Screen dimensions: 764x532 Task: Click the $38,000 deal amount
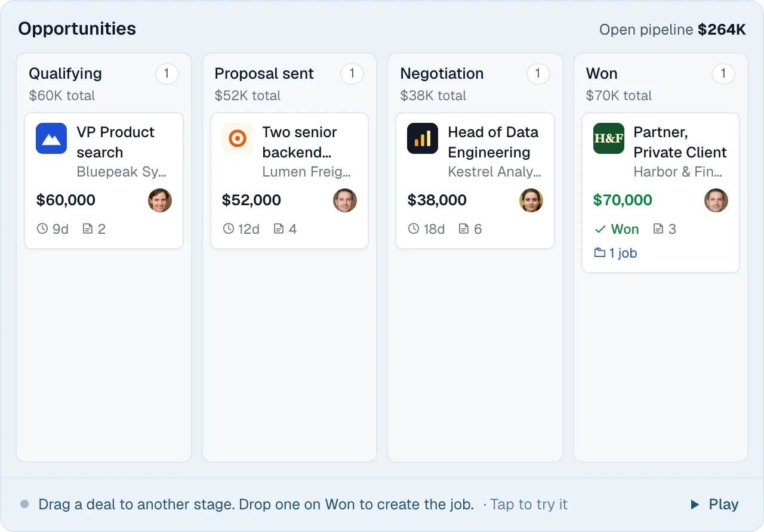point(437,200)
